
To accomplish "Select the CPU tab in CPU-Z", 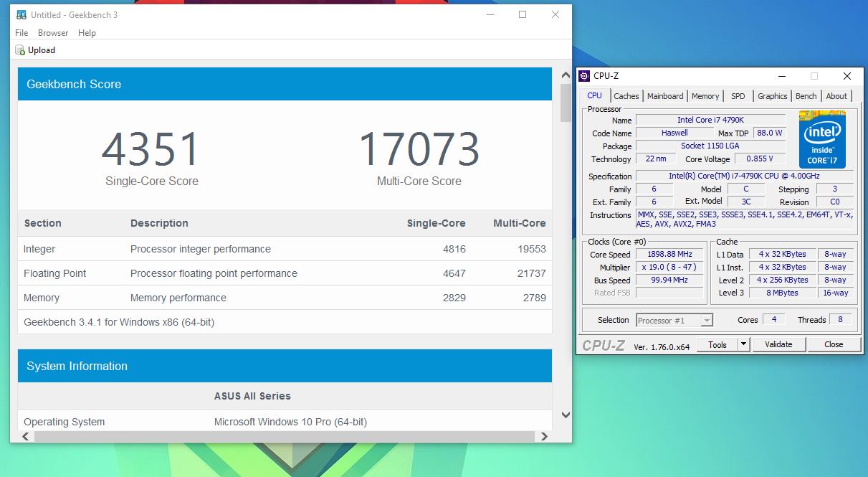I will 595,95.
